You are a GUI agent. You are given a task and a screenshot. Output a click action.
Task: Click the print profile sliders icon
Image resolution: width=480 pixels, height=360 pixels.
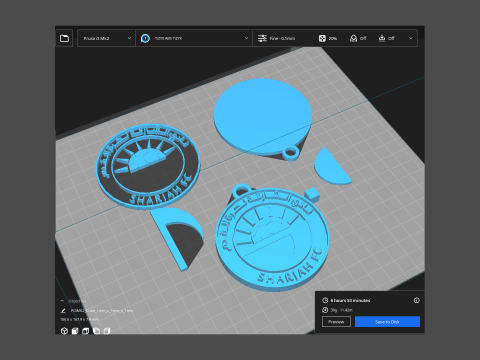(x=262, y=38)
